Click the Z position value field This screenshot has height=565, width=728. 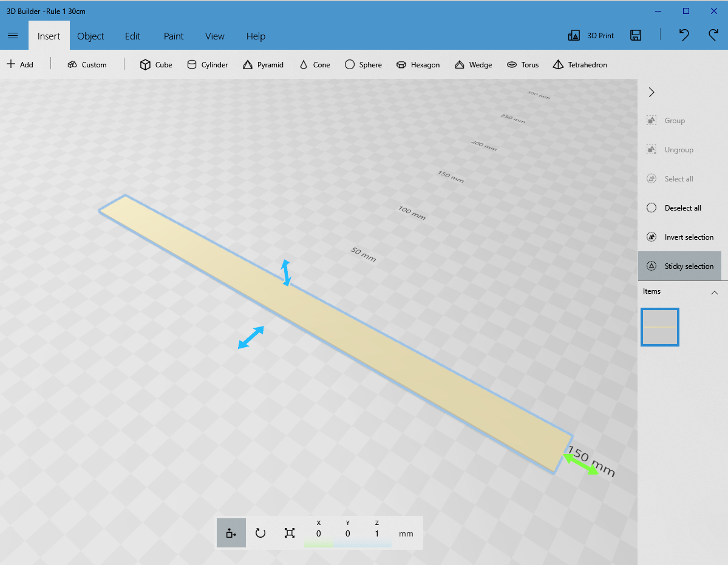pyautogui.click(x=376, y=534)
